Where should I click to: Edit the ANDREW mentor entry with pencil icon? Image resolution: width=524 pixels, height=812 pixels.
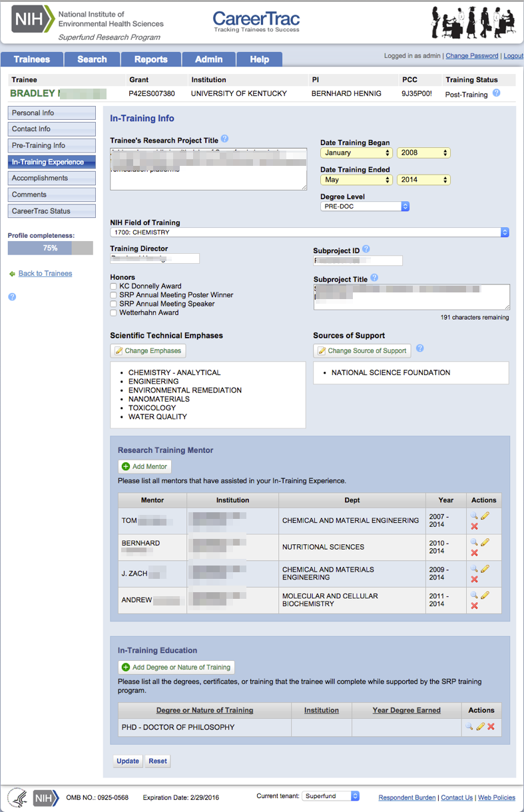pyautogui.click(x=485, y=596)
